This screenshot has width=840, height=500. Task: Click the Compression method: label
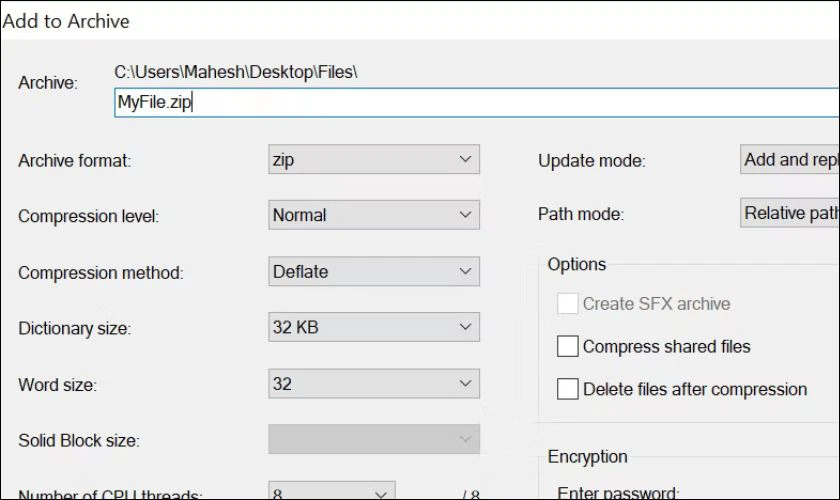[101, 273]
